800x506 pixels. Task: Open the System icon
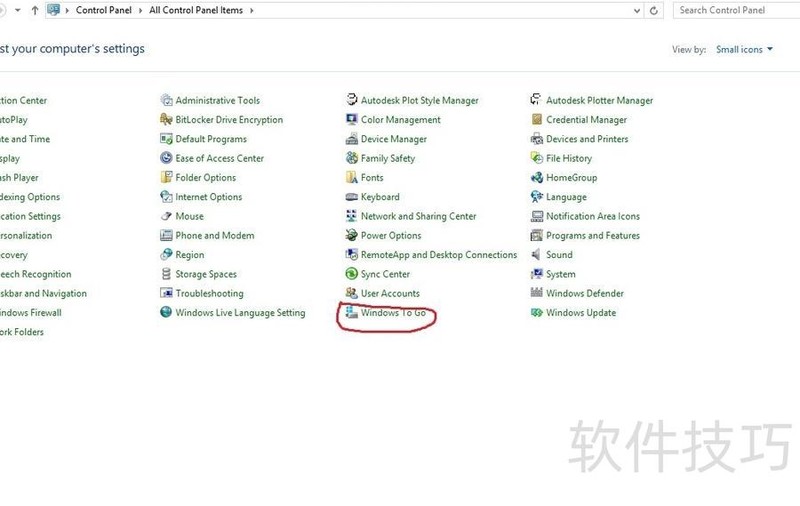[x=536, y=274]
